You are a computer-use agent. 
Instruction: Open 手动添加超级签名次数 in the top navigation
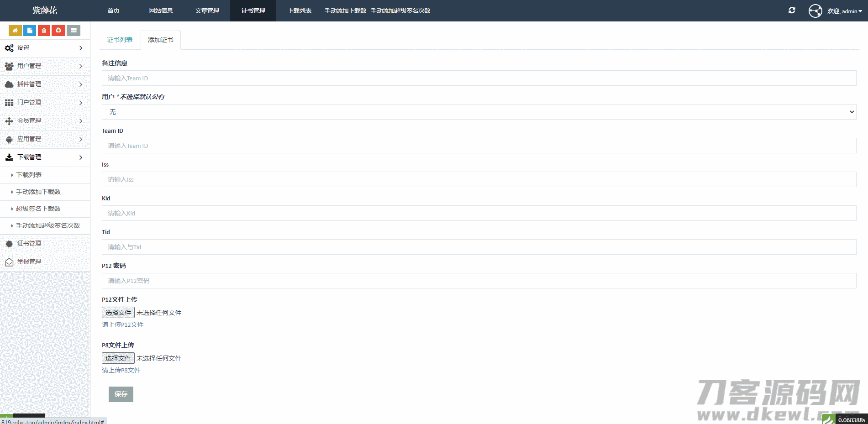(x=400, y=10)
